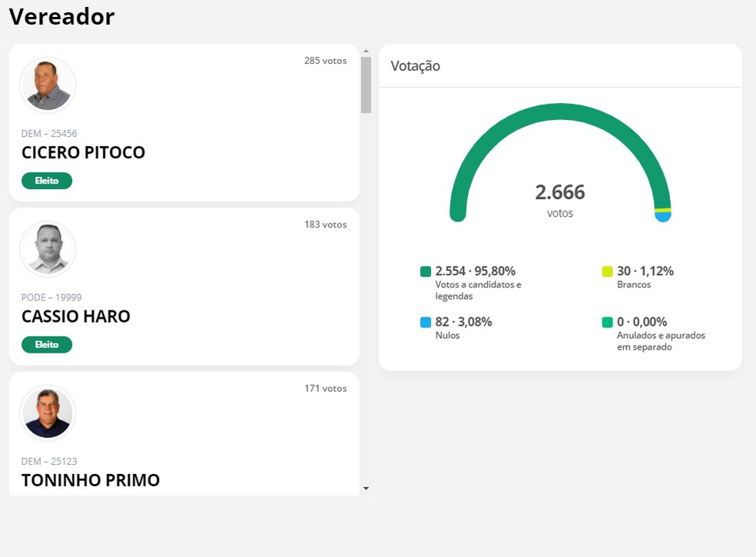
Task: Select the CICERO PITOCO name heading
Action: point(83,152)
